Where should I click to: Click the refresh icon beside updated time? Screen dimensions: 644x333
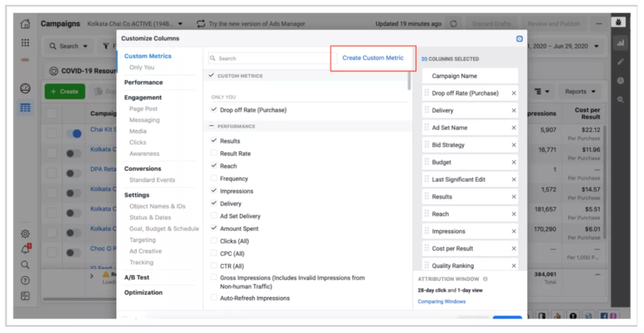coord(454,24)
